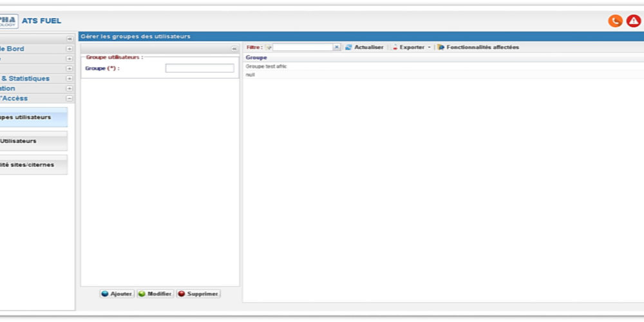Clear the filter with the X icon
644x322 pixels.
pyautogui.click(x=336, y=47)
